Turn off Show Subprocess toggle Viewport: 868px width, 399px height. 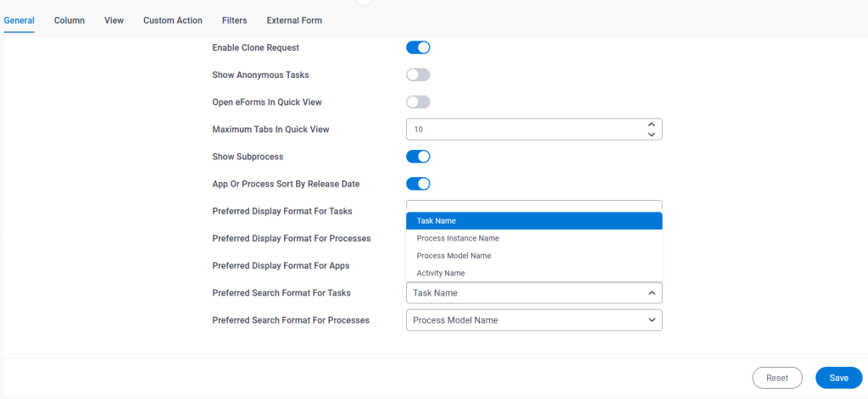tap(418, 157)
